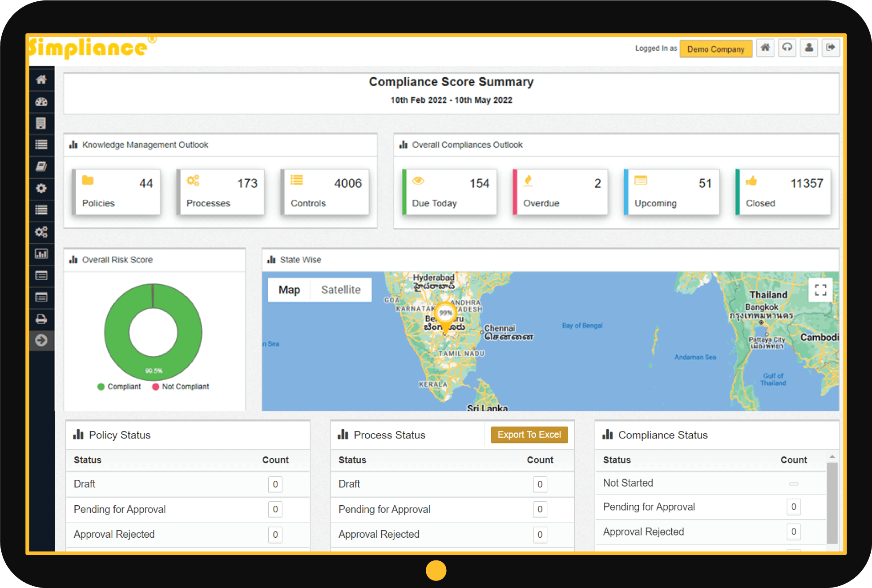Expand sidebar with the arrow circle icon

click(41, 340)
